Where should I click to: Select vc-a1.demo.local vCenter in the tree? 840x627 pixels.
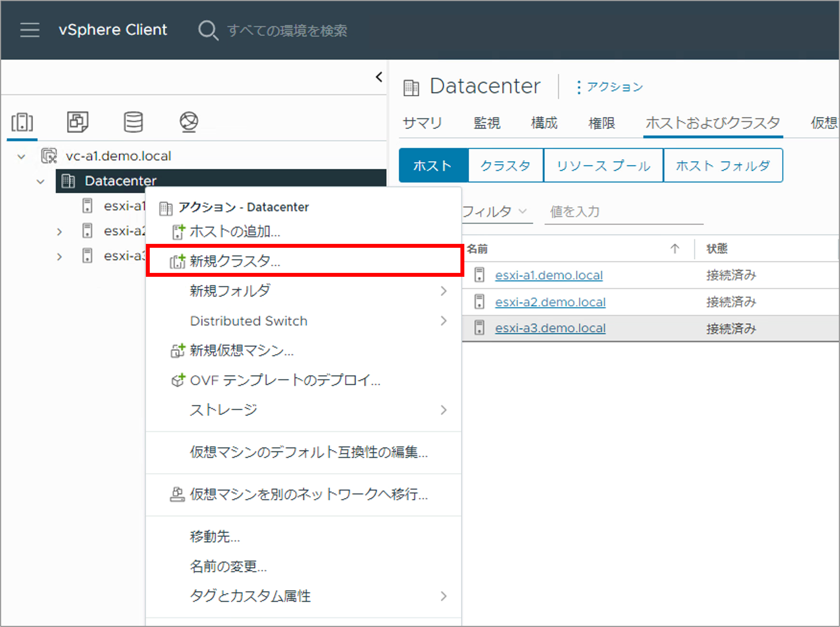pos(118,156)
